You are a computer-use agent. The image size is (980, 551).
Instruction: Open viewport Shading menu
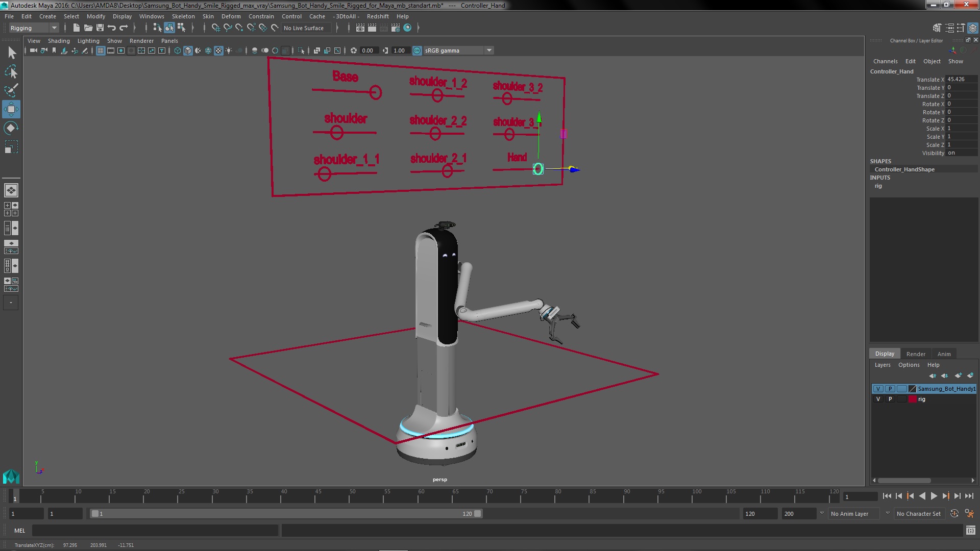[59, 41]
